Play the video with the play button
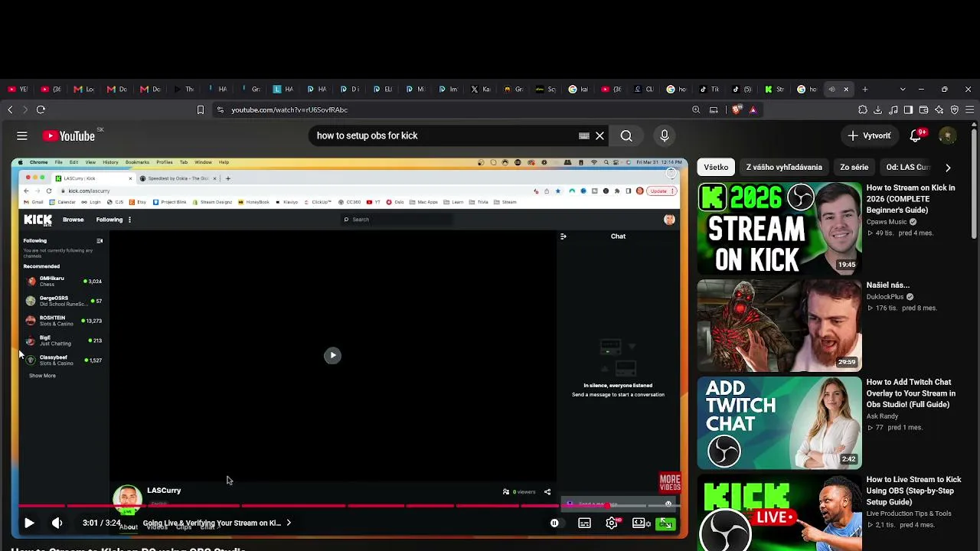Image resolution: width=980 pixels, height=551 pixels. click(x=29, y=523)
